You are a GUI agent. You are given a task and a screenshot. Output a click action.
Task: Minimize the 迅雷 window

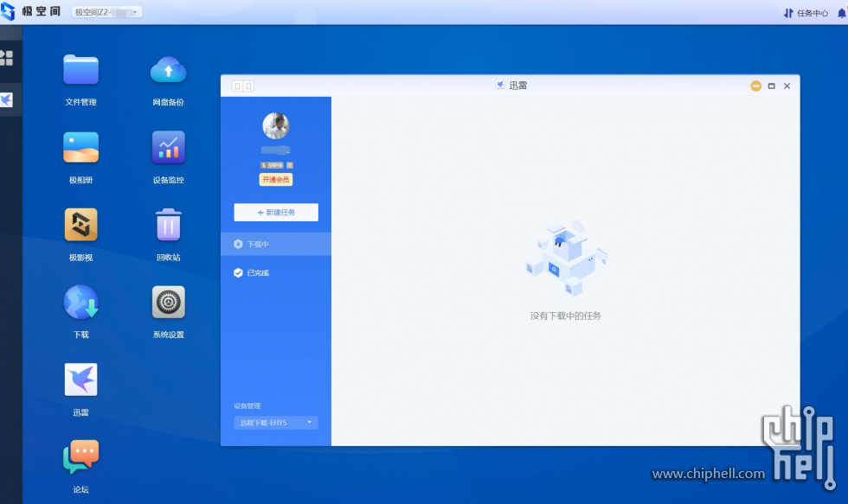[756, 86]
